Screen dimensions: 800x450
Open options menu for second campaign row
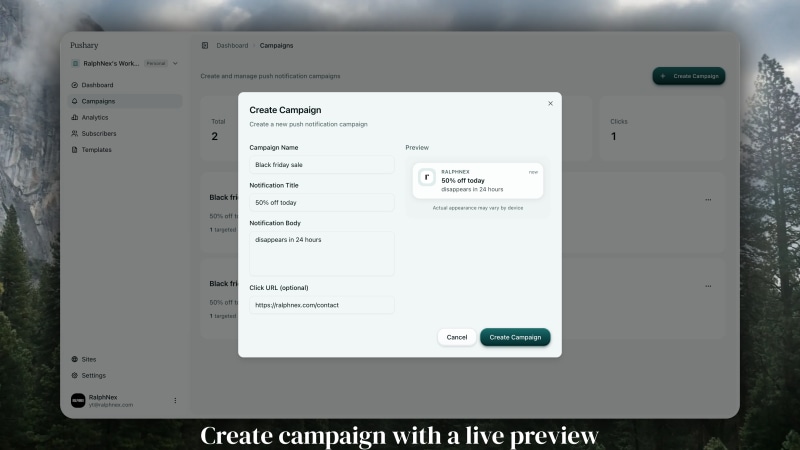708,286
